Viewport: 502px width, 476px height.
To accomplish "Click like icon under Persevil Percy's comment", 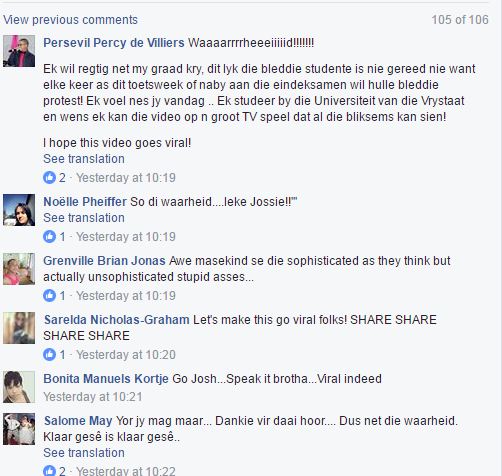I will (49, 178).
